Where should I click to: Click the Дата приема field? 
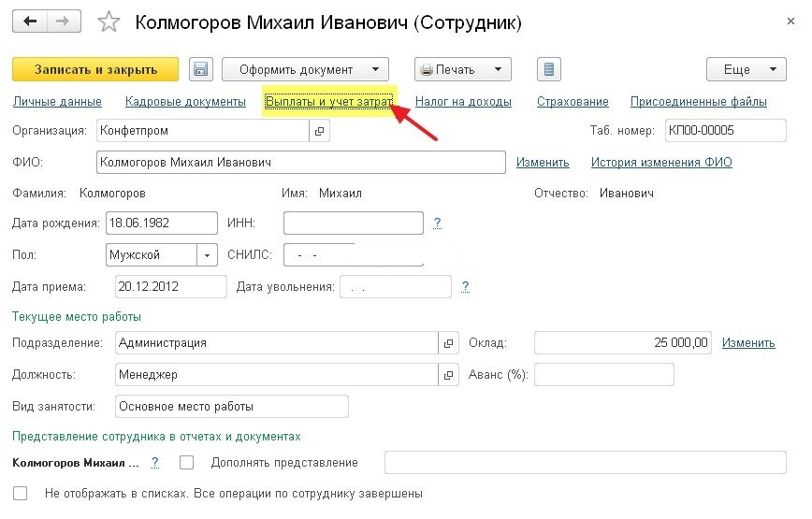click(x=171, y=287)
